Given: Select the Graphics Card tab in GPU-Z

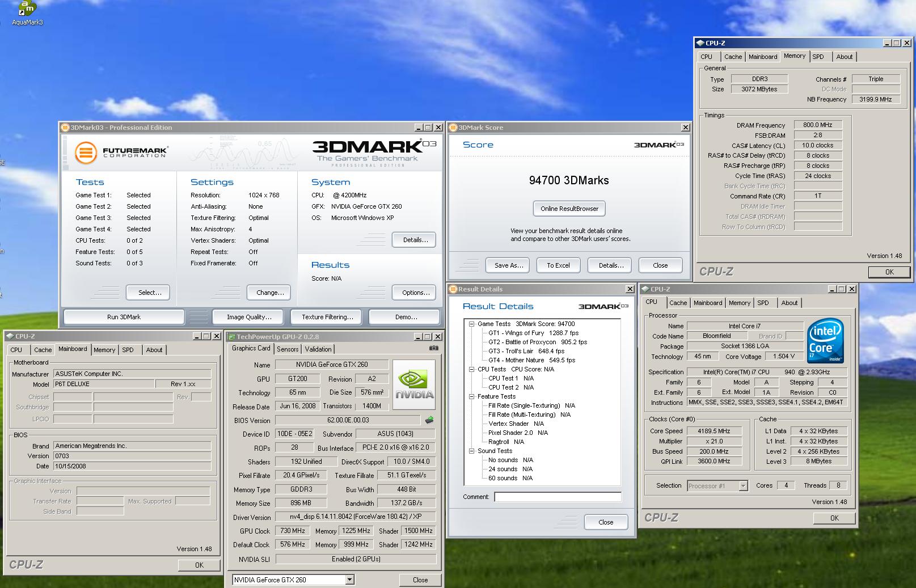Looking at the screenshot, I should click(251, 348).
